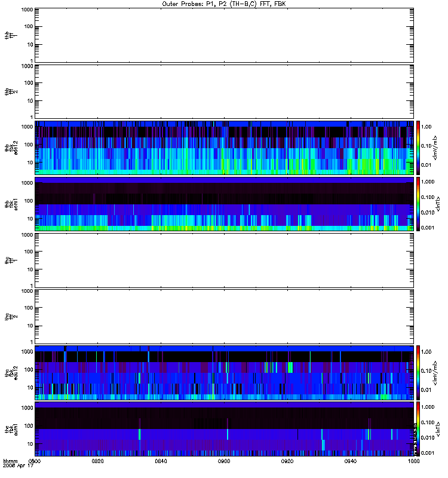Click the thc fbk scm1 spectrogram panel
Viewport: 448px width, 478px height.
(224, 428)
